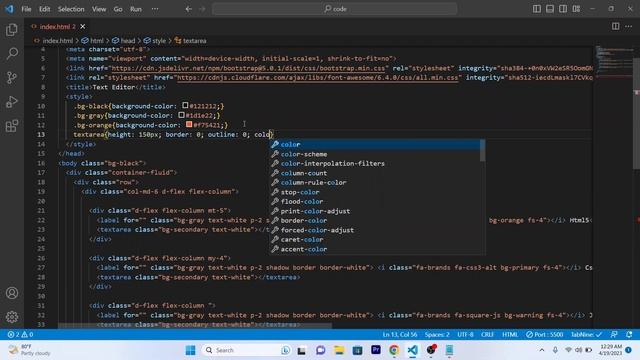The width and height of the screenshot is (640, 360).
Task: Open Chrome from the taskbar
Action: 394,350
